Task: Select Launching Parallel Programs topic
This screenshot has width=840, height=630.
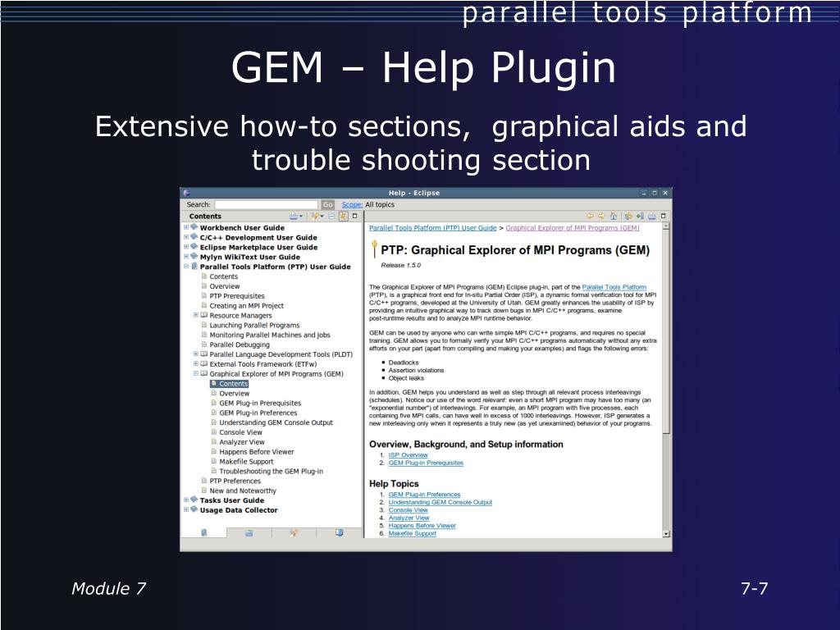Action: click(254, 325)
